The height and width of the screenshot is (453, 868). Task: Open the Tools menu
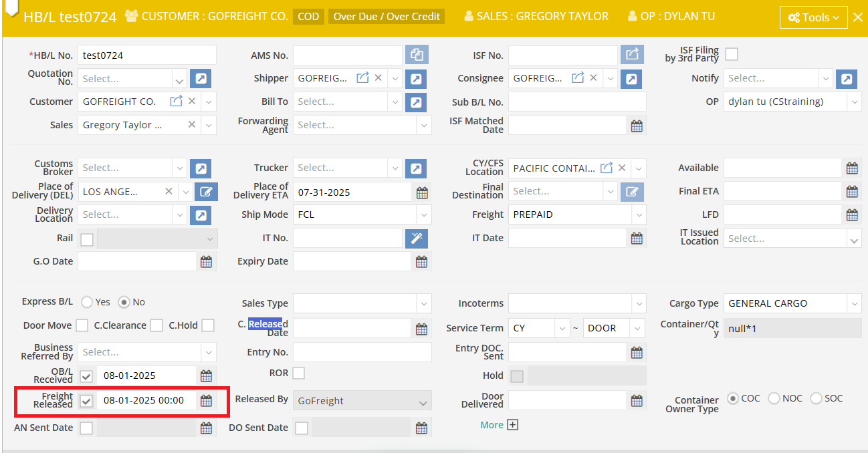pyautogui.click(x=813, y=17)
